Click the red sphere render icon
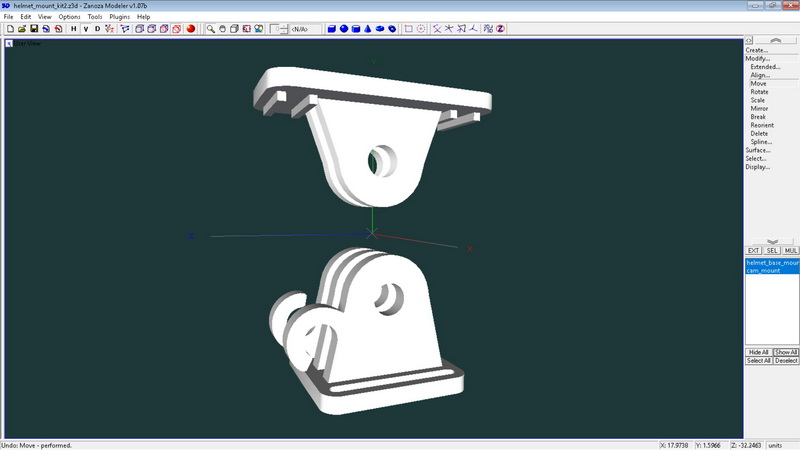 [190, 29]
